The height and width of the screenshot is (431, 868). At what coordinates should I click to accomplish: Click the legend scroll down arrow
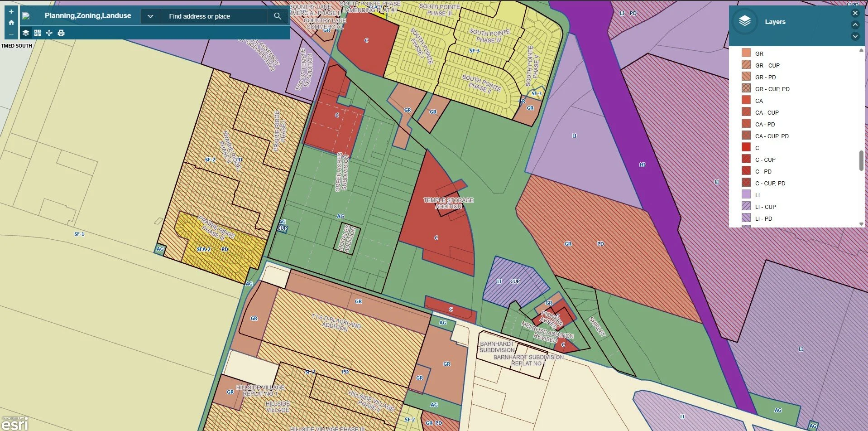pos(861,224)
